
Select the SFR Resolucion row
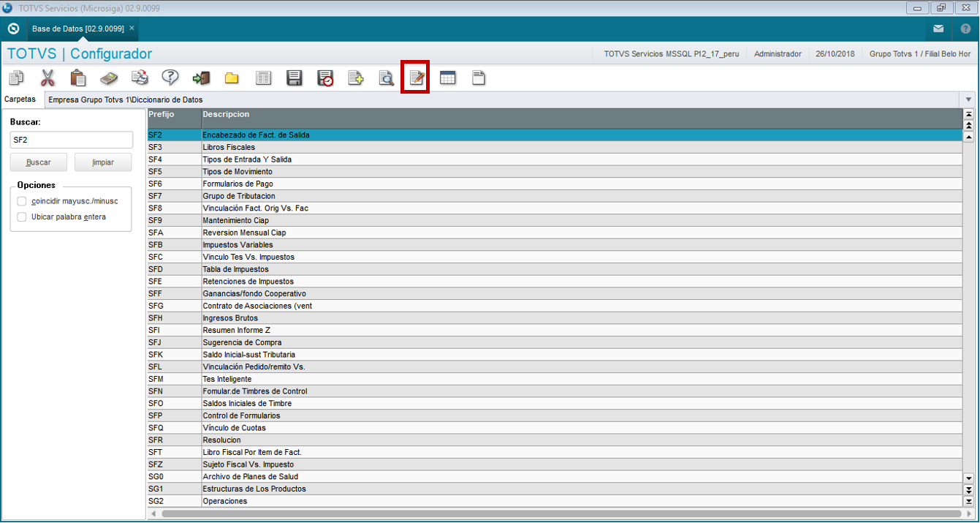coord(555,440)
